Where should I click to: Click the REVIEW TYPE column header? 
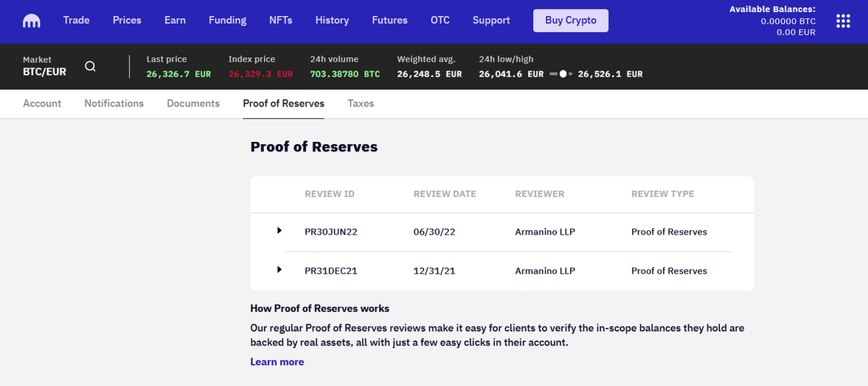click(663, 194)
